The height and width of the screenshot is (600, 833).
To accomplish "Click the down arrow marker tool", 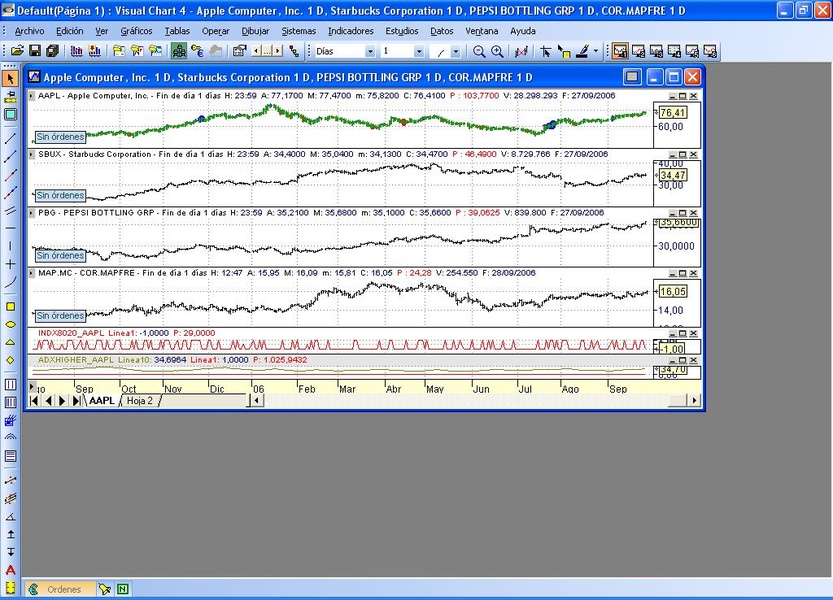I will tap(10, 552).
